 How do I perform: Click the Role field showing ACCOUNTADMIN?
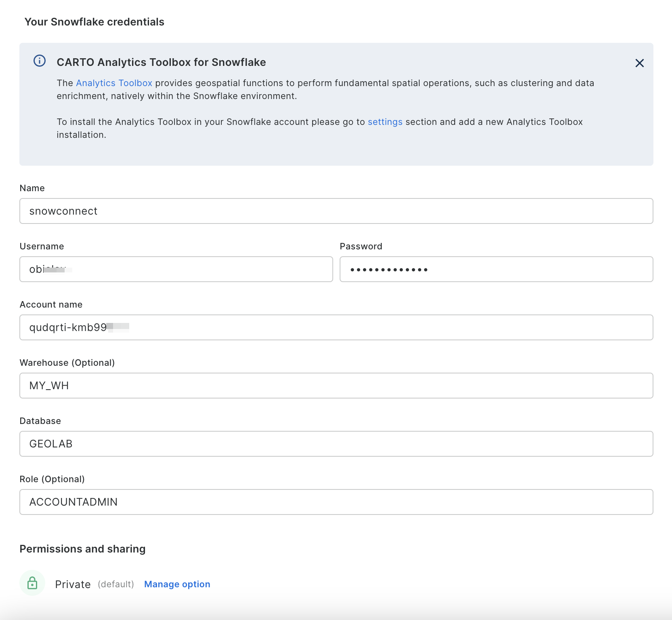(x=336, y=502)
